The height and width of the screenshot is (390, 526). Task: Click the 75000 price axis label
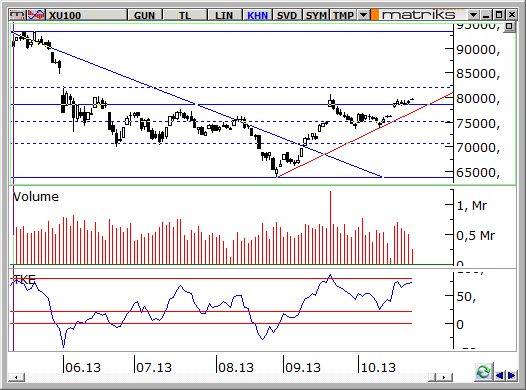[478, 123]
